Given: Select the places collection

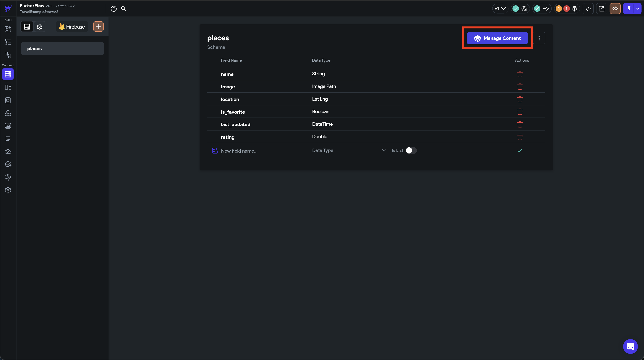Looking at the screenshot, I should click(x=62, y=49).
